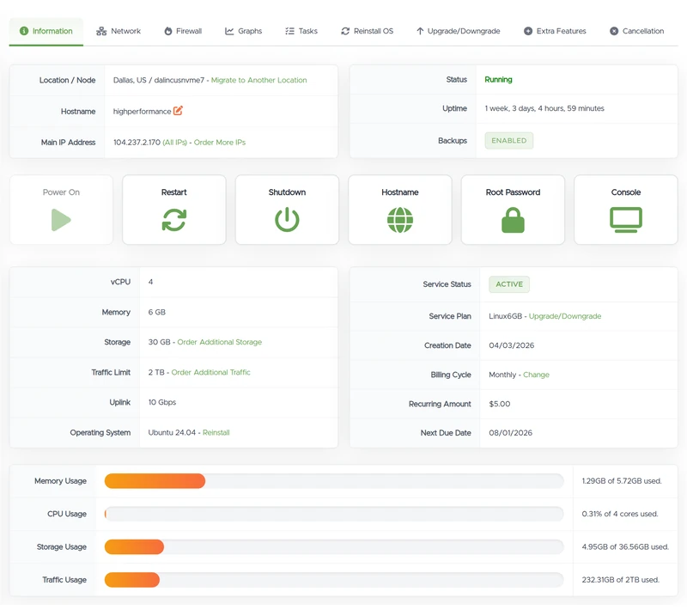Click the Running status text
Viewport: 687px width, 616px height.
click(x=498, y=79)
